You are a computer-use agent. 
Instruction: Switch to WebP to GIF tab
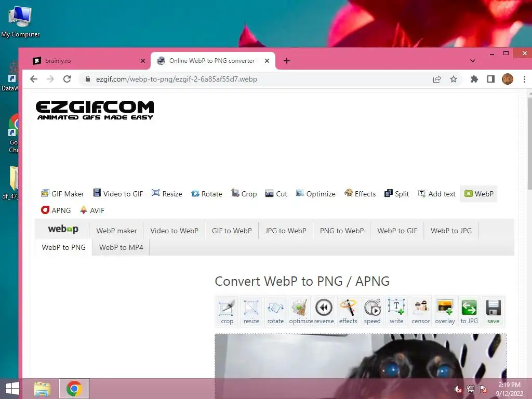(397, 231)
